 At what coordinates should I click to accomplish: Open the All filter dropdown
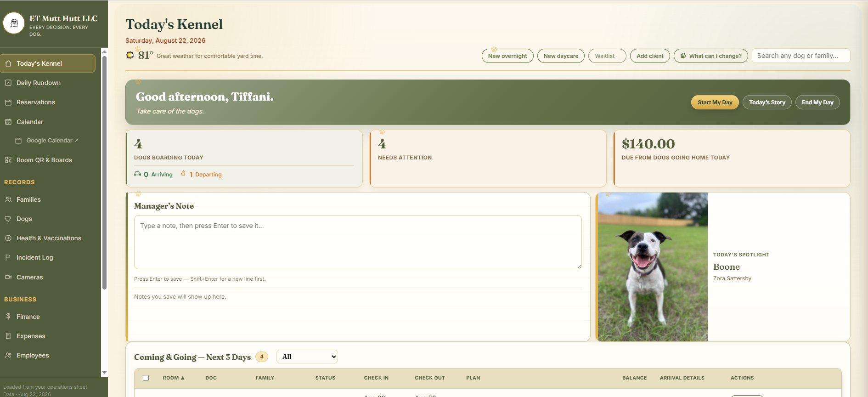(307, 357)
